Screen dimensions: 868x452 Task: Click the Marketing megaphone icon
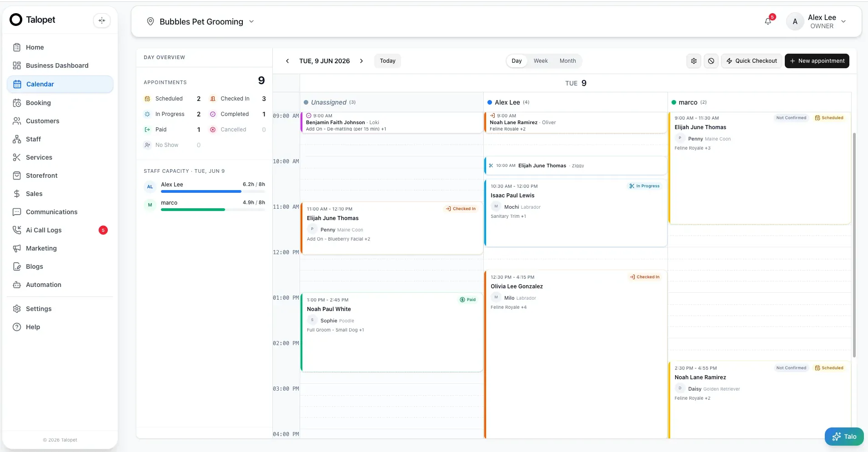click(x=17, y=248)
